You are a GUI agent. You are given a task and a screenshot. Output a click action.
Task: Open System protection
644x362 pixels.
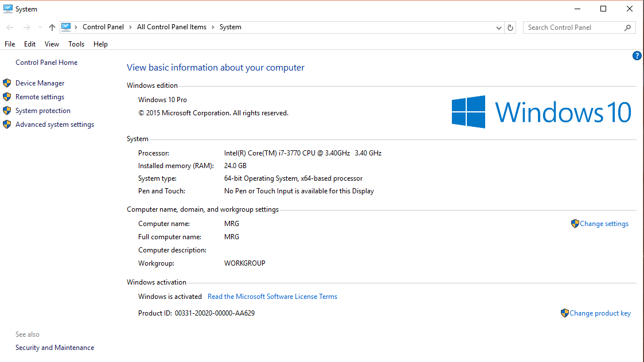point(42,111)
